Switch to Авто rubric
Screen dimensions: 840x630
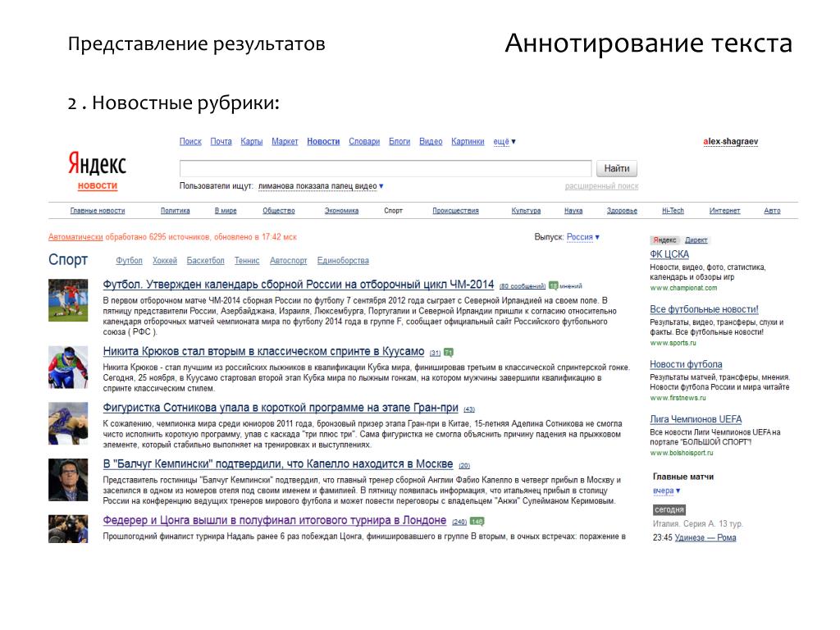point(772,211)
